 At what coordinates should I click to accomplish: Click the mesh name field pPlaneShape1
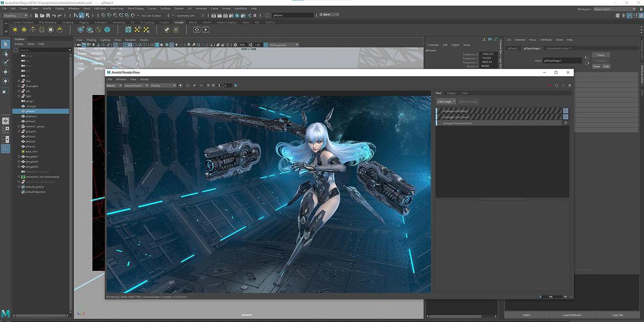click(x=562, y=61)
